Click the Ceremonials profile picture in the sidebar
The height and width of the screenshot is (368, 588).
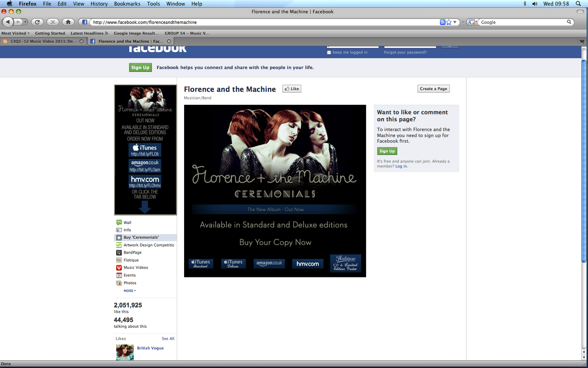tap(146, 150)
